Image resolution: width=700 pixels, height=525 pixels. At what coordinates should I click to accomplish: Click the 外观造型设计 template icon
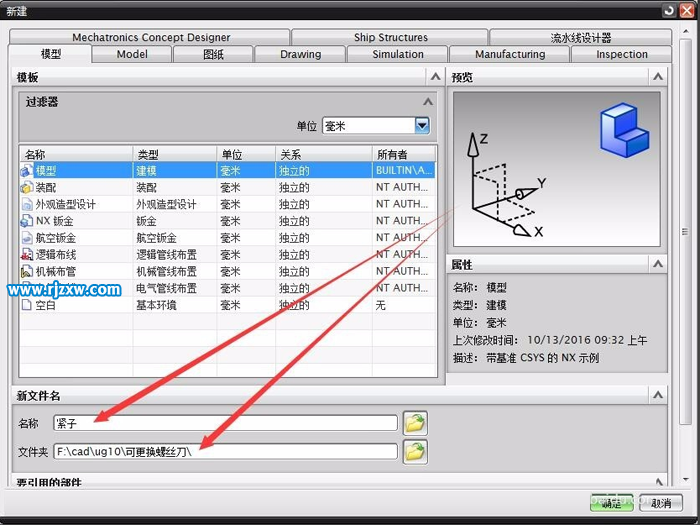coord(27,204)
